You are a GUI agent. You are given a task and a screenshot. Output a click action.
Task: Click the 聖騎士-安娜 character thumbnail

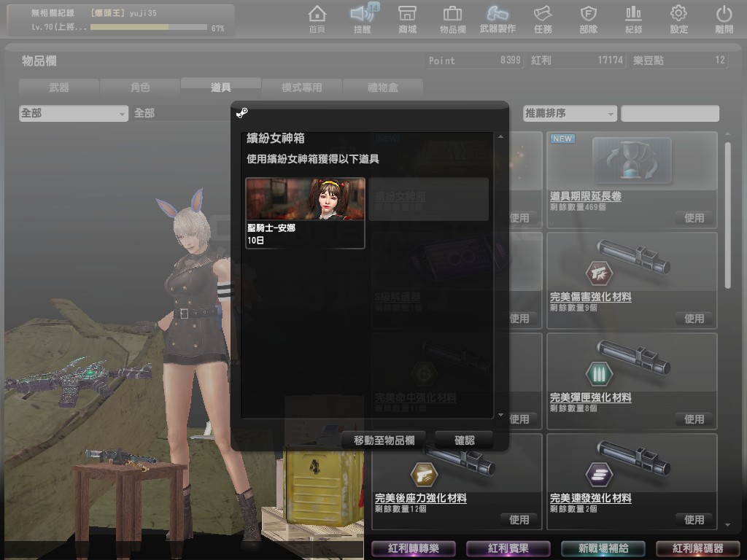pyautogui.click(x=306, y=199)
